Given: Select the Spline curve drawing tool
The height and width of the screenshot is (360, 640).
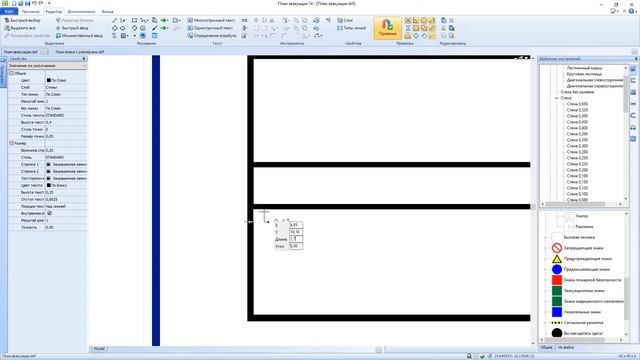Looking at the screenshot, I should (x=115, y=36).
